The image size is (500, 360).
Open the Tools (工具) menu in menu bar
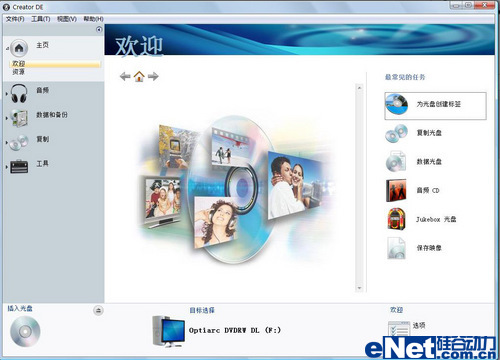[x=41, y=19]
